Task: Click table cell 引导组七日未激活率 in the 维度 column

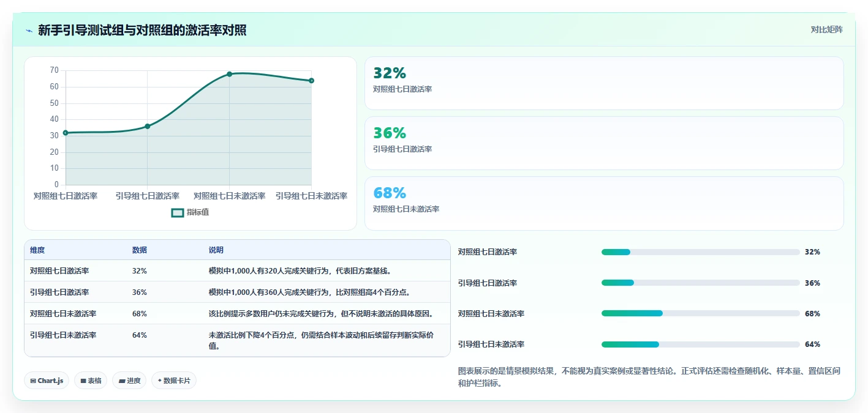Action: pos(63,335)
